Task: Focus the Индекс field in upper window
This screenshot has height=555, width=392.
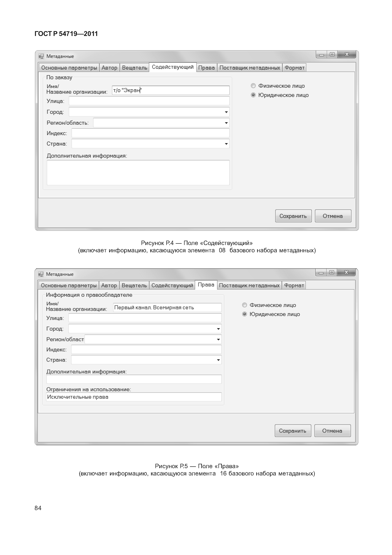Action: (150, 133)
